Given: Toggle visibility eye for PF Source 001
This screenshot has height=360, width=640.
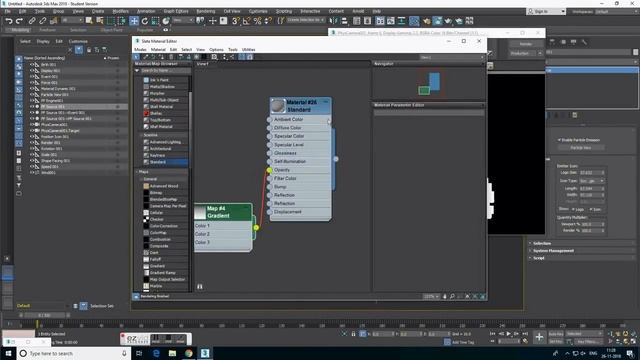Looking at the screenshot, I should click(31, 107).
